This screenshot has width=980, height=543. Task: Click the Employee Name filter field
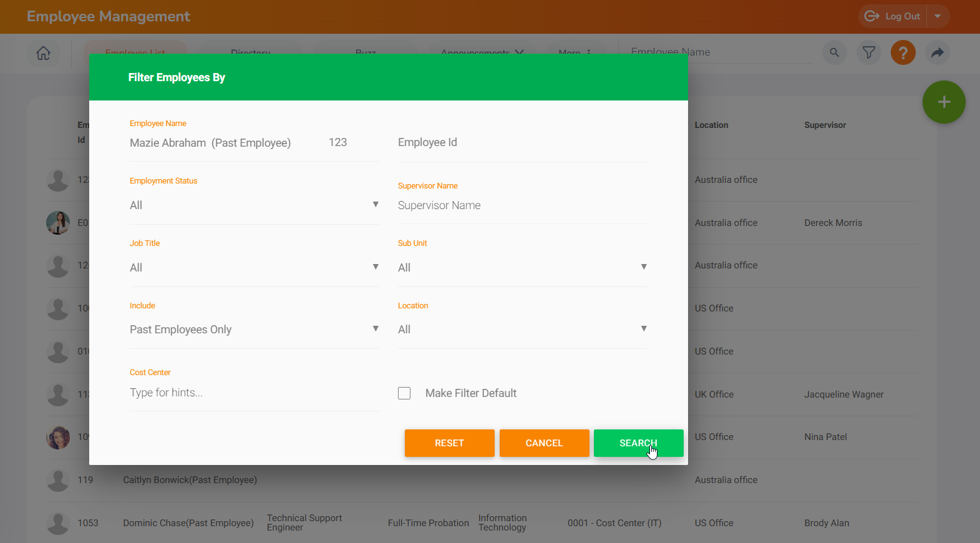(x=255, y=143)
